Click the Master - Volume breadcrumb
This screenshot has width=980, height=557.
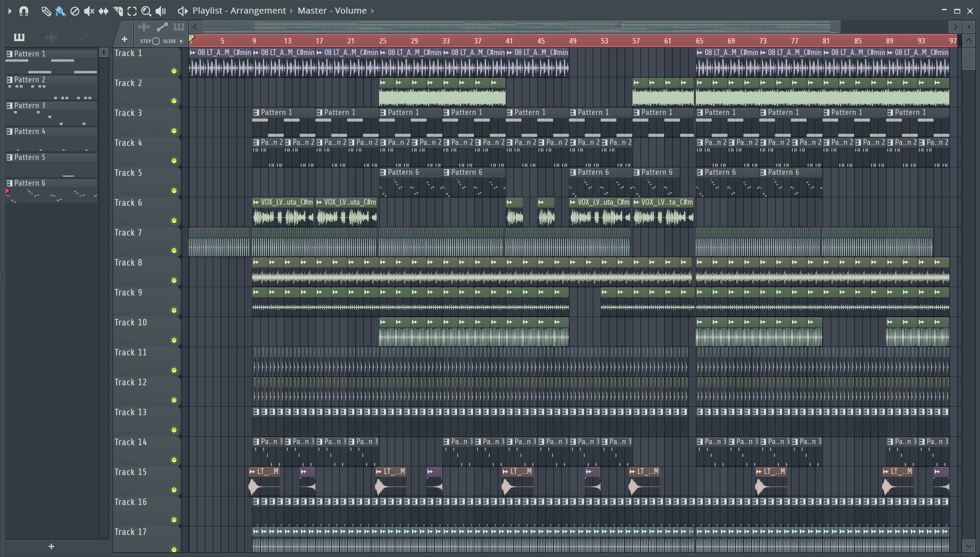[x=332, y=11]
